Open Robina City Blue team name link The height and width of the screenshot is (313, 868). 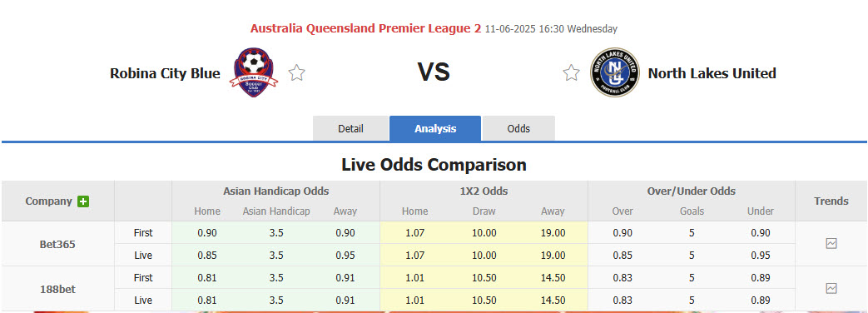tap(165, 73)
